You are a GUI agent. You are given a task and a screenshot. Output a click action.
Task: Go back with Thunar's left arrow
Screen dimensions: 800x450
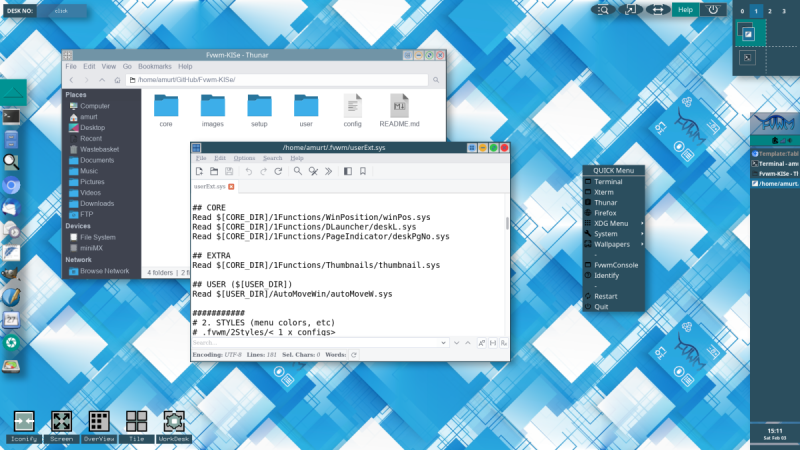[71, 80]
